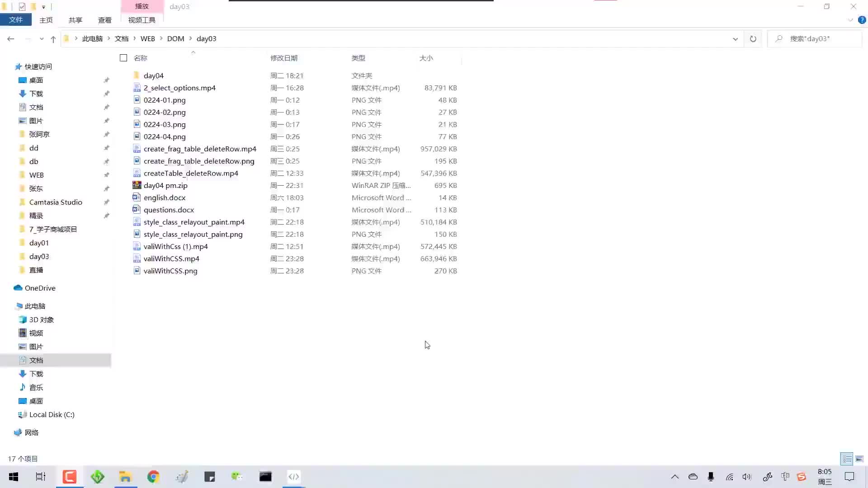Select valiWithCss (1).mp4 file

click(x=176, y=246)
